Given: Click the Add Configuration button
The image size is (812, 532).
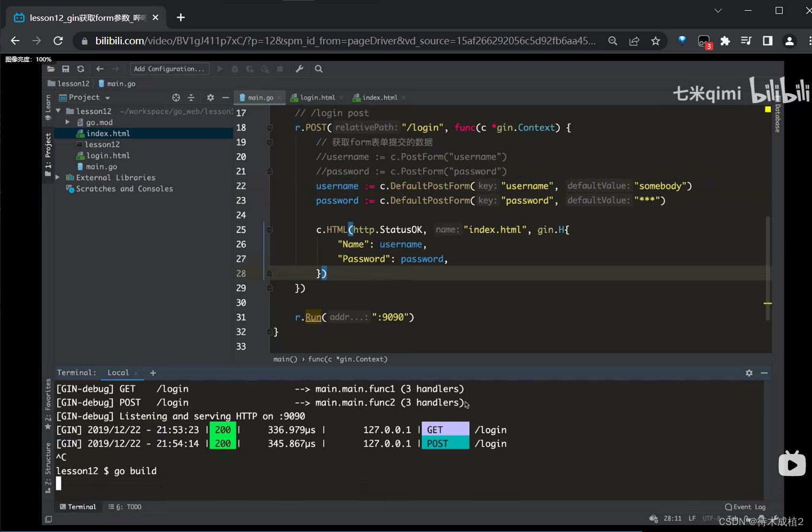Looking at the screenshot, I should [169, 69].
